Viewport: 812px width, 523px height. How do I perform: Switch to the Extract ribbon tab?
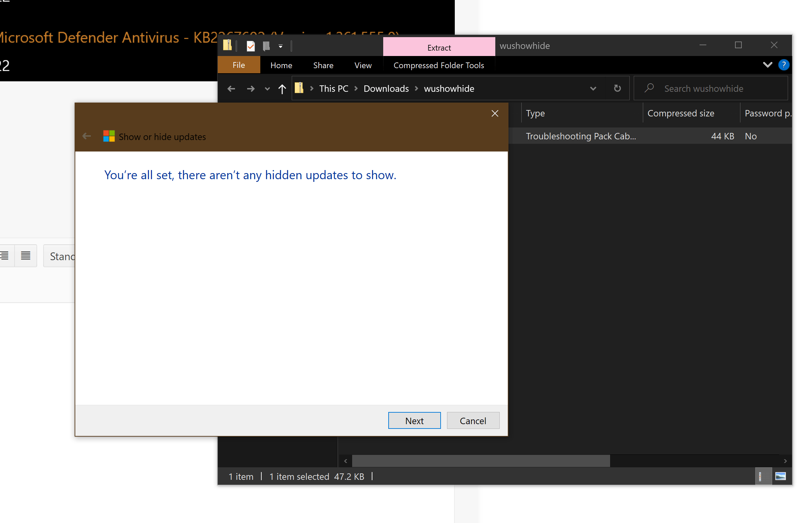tap(439, 48)
